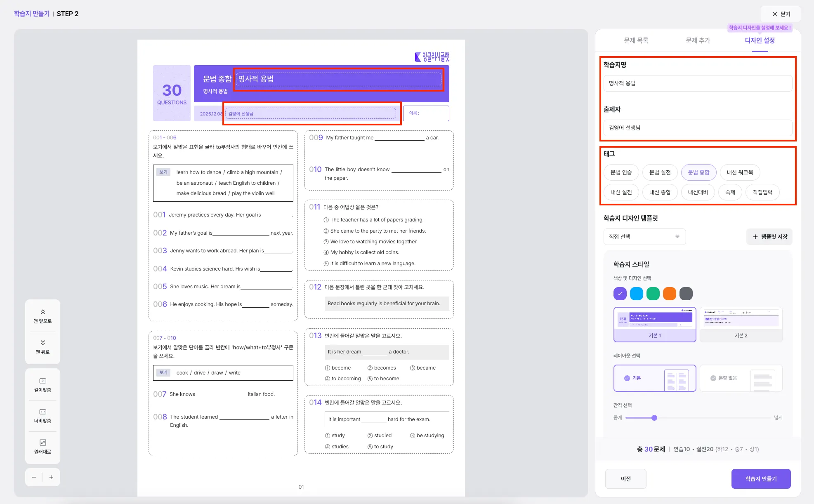Click the 길이맞춤 fit-length icon
The width and height of the screenshot is (814, 504).
point(42,381)
